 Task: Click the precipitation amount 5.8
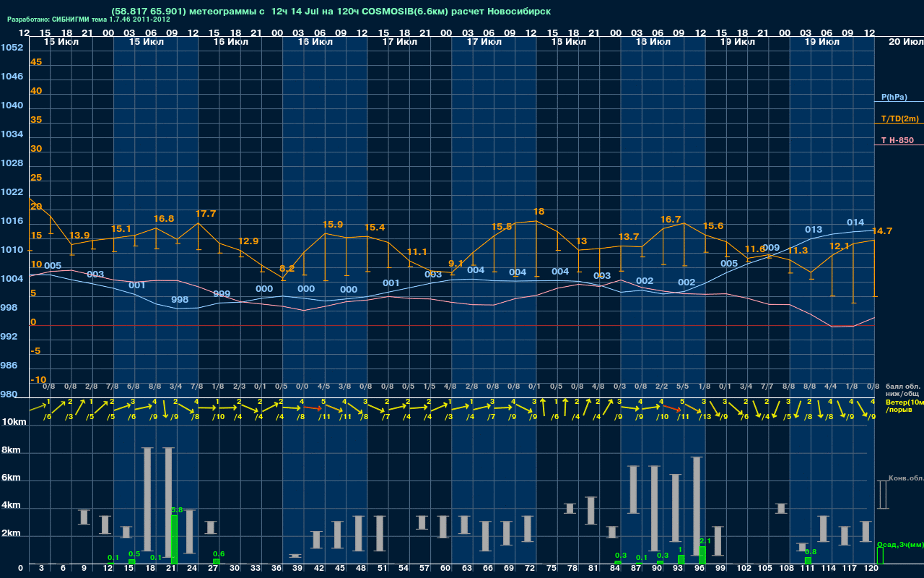pyautogui.click(x=176, y=510)
